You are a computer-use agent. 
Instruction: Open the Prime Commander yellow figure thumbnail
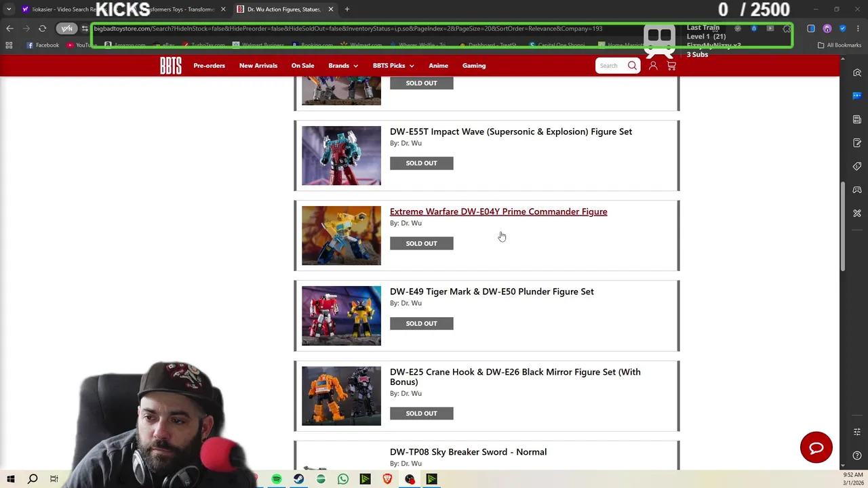pyautogui.click(x=341, y=235)
